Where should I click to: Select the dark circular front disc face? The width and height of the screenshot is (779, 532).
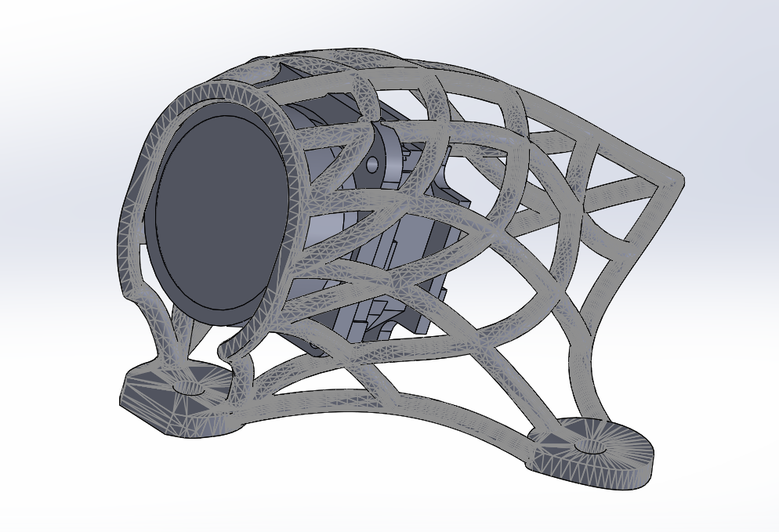click(x=222, y=214)
